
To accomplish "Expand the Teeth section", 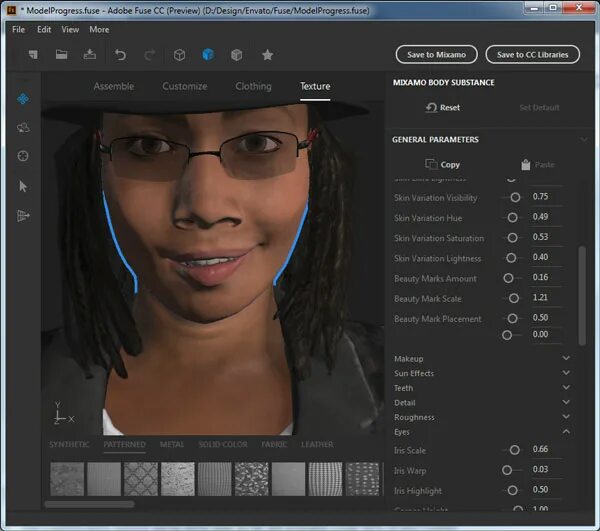I will 566,387.
